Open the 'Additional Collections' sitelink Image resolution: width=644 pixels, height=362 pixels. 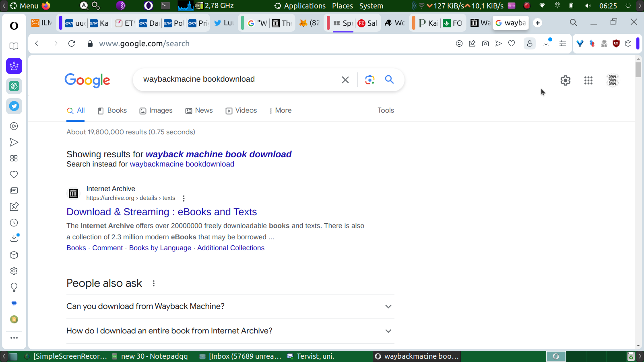point(231,248)
